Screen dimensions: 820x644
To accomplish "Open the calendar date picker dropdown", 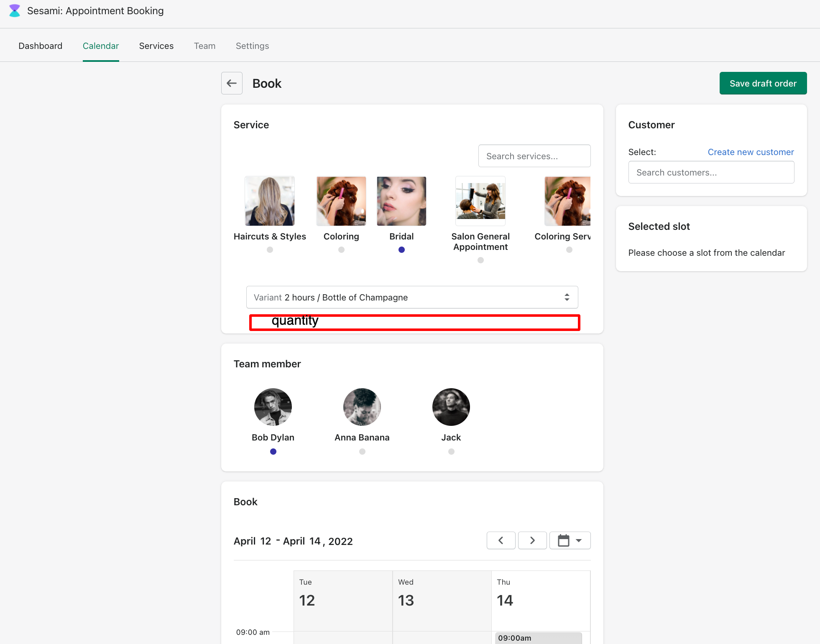I will 570,540.
